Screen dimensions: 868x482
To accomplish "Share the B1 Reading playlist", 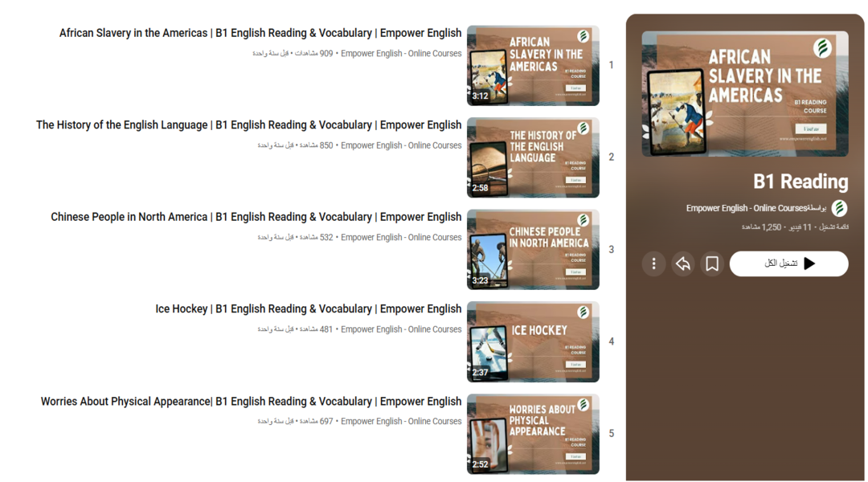I will [x=683, y=263].
